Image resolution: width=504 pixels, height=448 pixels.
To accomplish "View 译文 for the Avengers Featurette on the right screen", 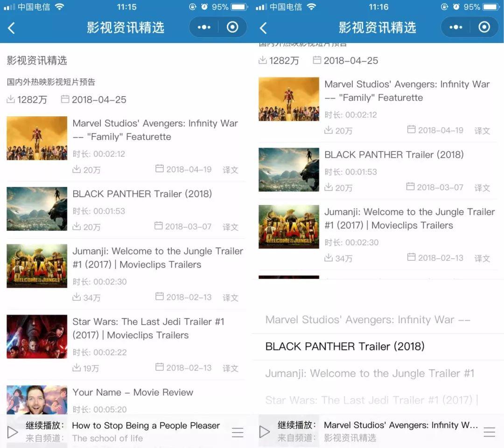I will click(x=482, y=131).
